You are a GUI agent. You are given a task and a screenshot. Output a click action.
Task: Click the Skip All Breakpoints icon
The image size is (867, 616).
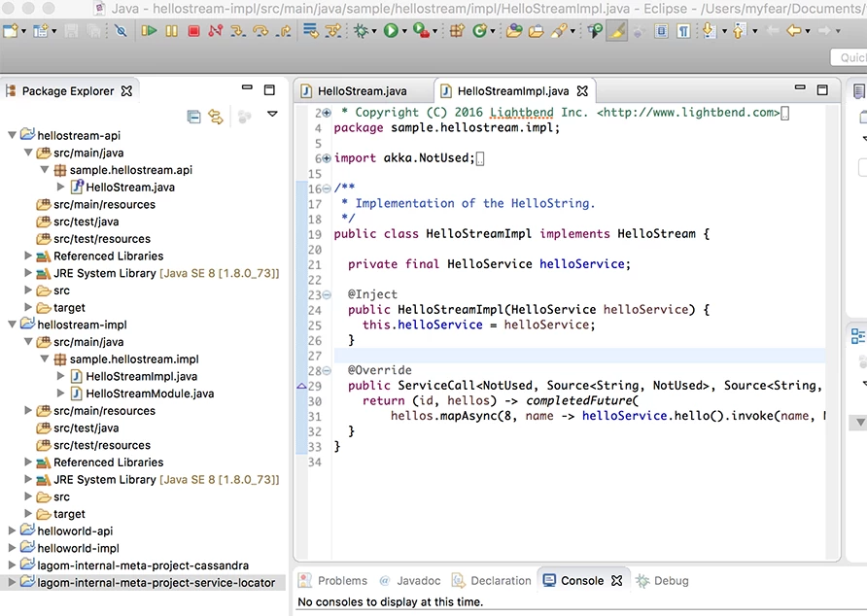tap(120, 30)
